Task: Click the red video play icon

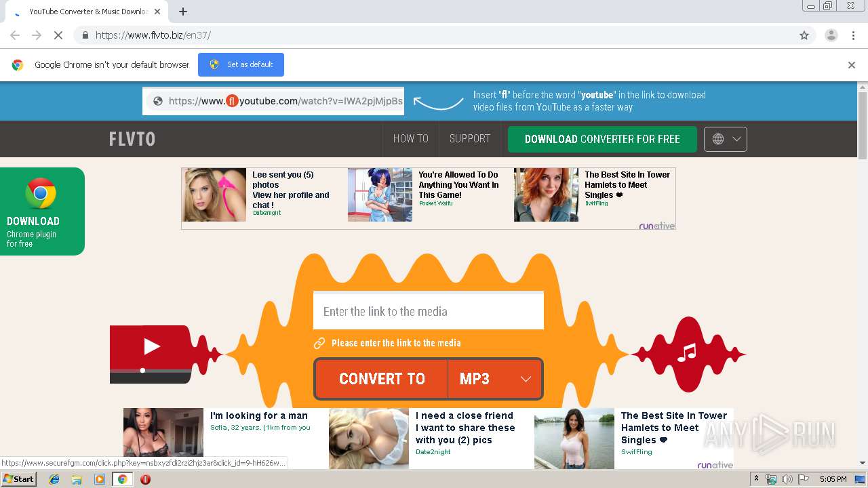Action: point(151,347)
